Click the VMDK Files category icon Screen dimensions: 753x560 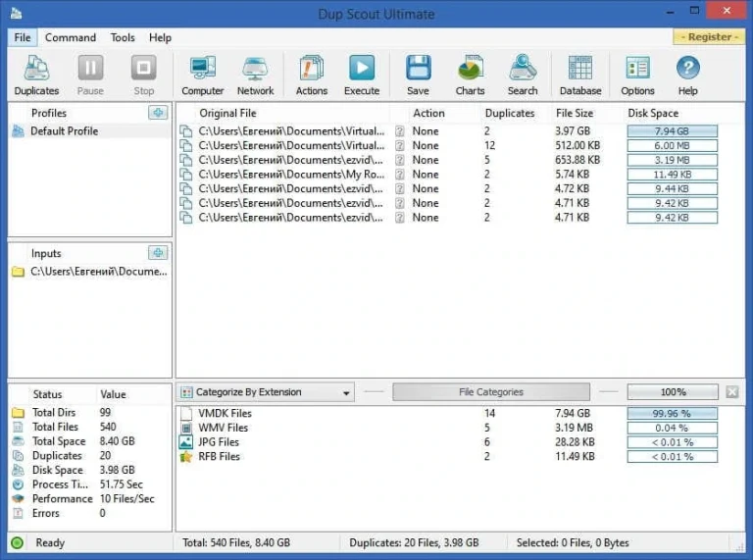(x=186, y=413)
